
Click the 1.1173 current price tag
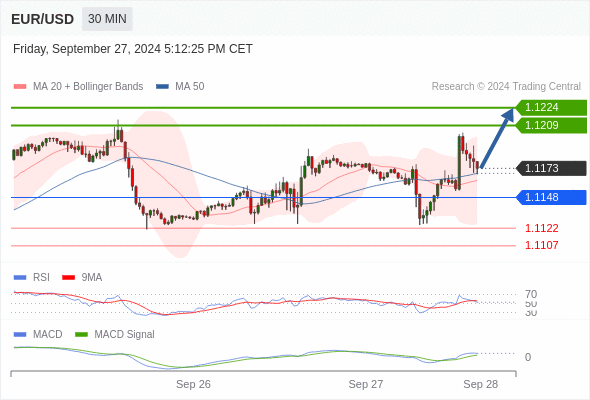[551, 168]
